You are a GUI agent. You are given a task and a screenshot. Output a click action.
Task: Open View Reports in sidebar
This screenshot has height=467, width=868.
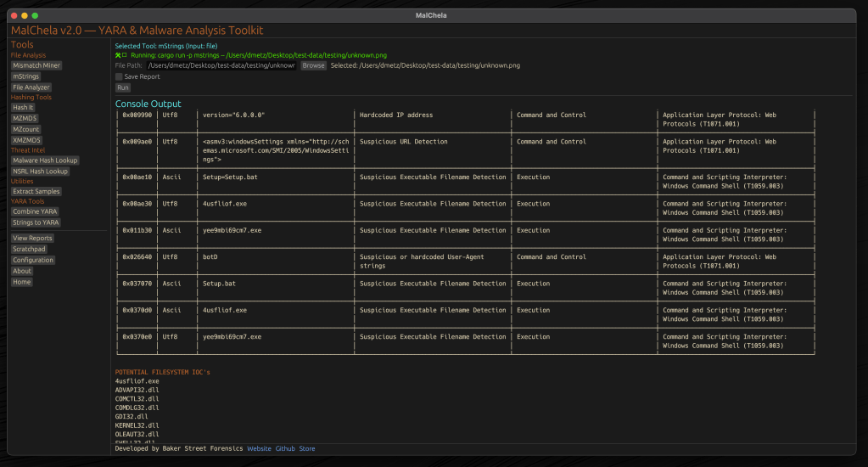click(x=32, y=239)
